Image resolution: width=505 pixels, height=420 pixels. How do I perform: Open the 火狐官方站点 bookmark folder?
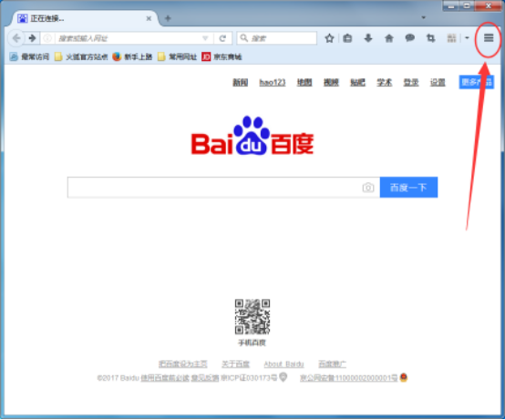(81, 57)
